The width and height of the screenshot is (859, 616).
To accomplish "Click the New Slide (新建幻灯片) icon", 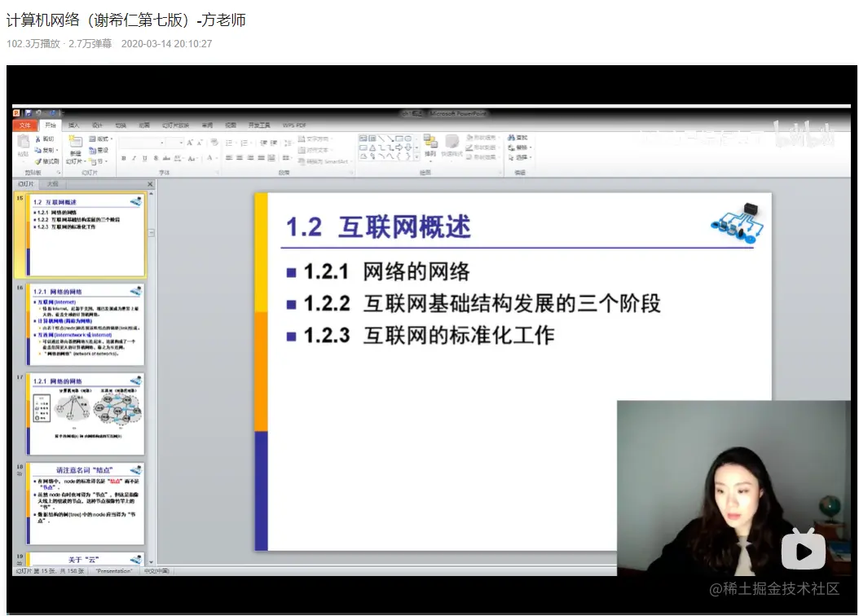I will pyautogui.click(x=76, y=141).
